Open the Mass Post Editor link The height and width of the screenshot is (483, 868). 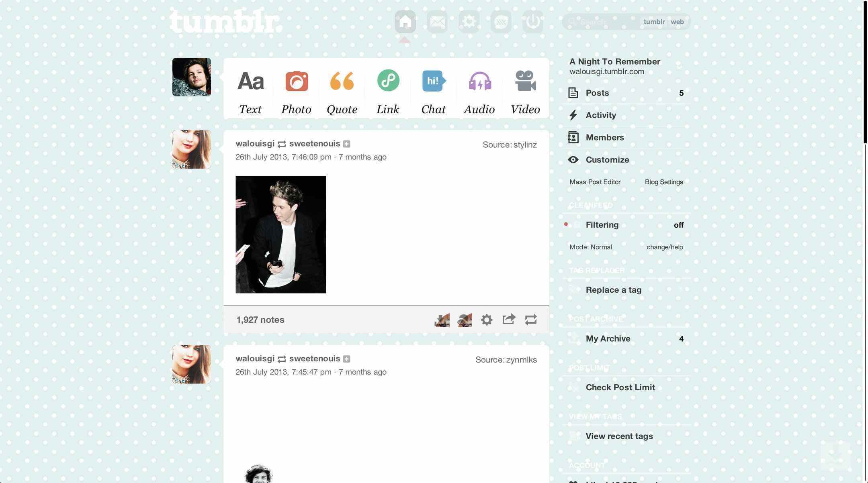pos(595,182)
